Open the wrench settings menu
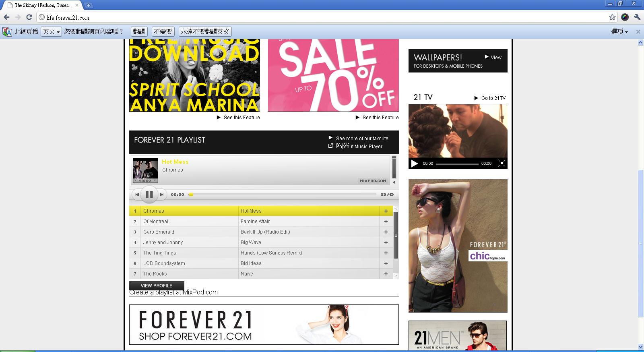The width and height of the screenshot is (644, 352). [637, 17]
